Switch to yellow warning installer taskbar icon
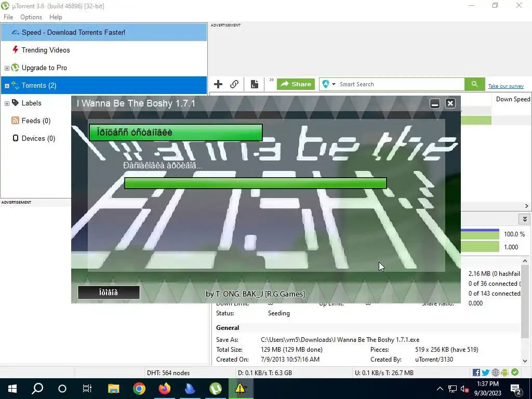 coord(240,389)
